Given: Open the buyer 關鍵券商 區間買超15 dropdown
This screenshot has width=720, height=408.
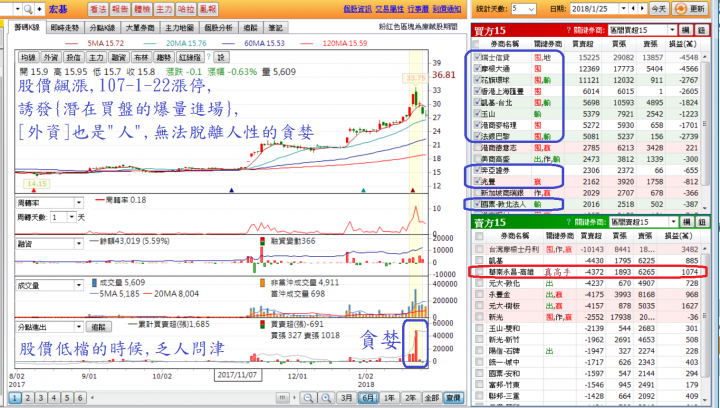Looking at the screenshot, I should point(672,30).
